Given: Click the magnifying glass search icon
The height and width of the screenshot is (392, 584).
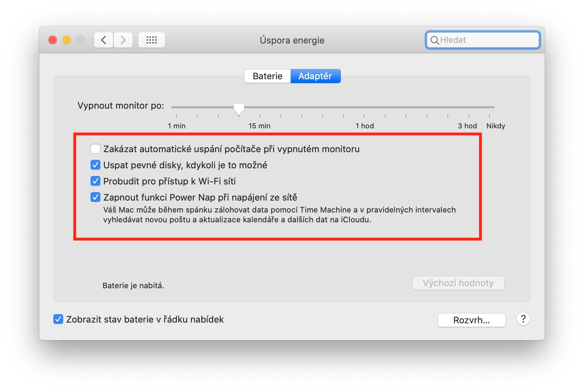Looking at the screenshot, I should pyautogui.click(x=434, y=40).
